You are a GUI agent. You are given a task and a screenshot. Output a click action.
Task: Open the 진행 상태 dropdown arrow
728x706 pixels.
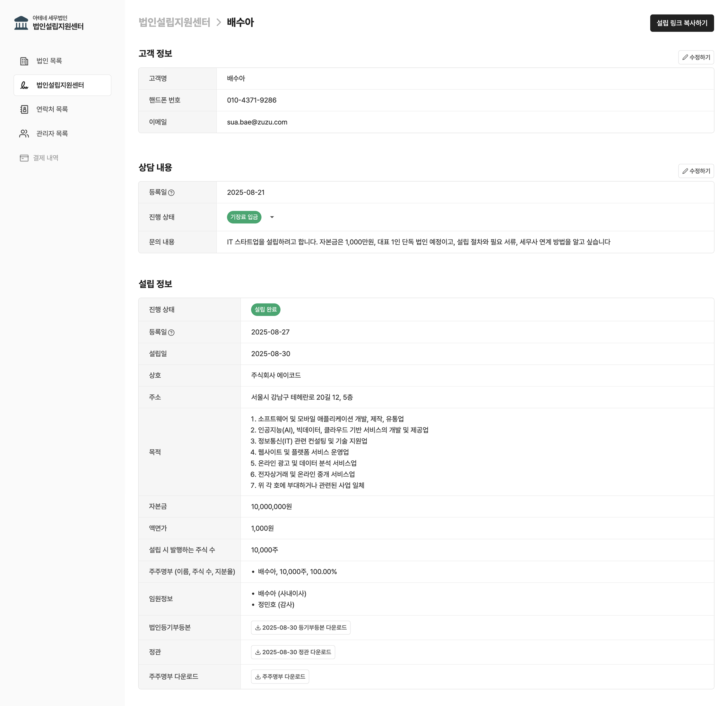272,217
